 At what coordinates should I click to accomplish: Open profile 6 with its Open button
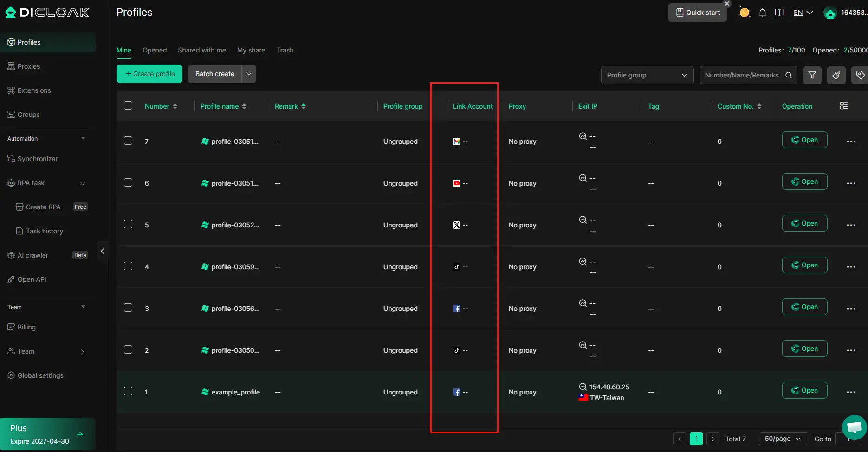point(804,181)
